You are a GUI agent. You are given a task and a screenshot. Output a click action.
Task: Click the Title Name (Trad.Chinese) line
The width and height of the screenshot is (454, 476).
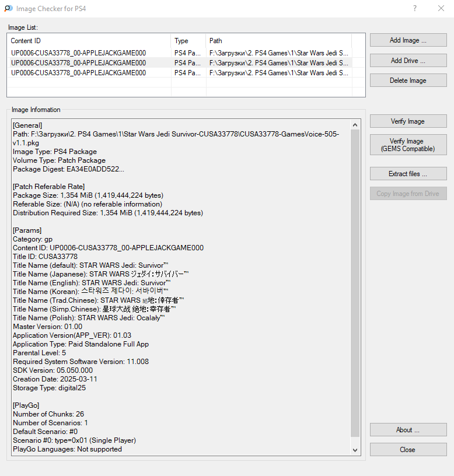[99, 300]
